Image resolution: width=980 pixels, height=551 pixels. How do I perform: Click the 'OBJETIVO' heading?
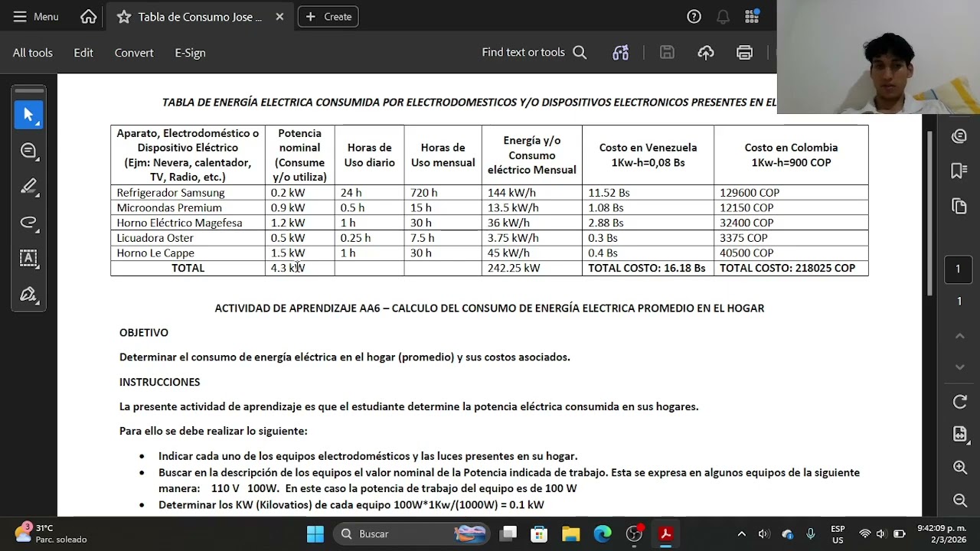point(144,333)
